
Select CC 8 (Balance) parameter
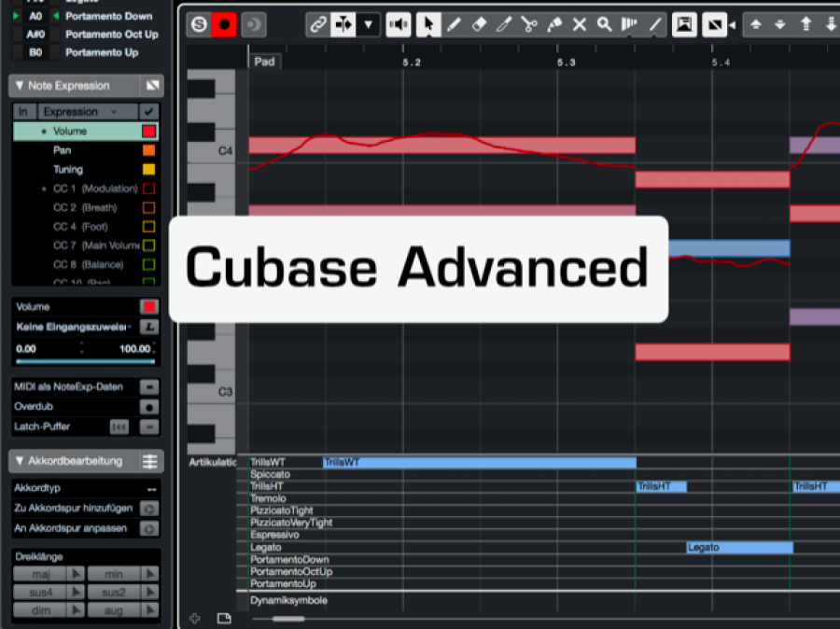coord(89,265)
